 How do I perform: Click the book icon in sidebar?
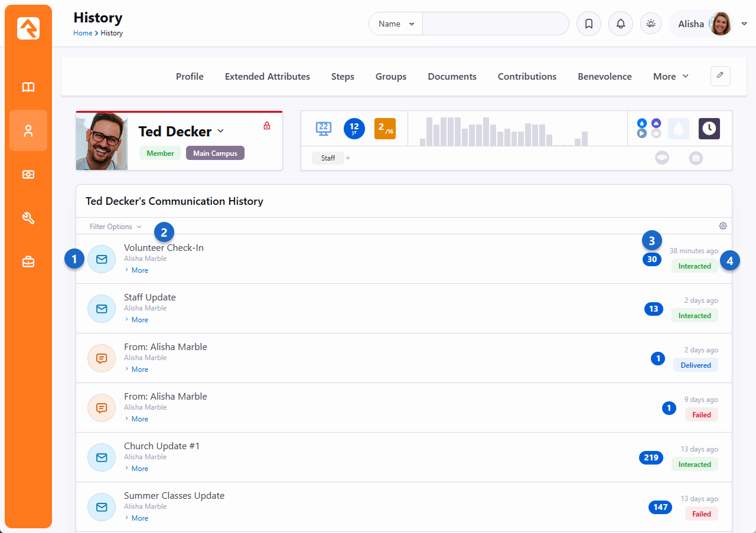28,87
